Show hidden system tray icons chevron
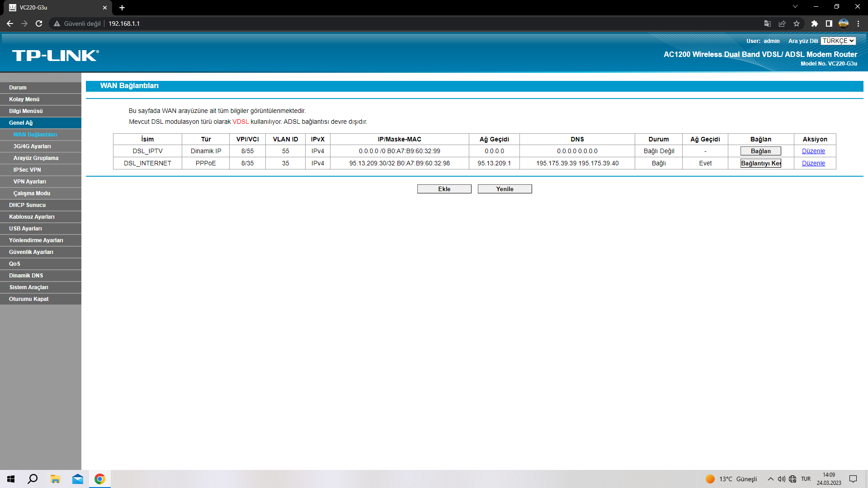This screenshot has height=488, width=868. 771,479
